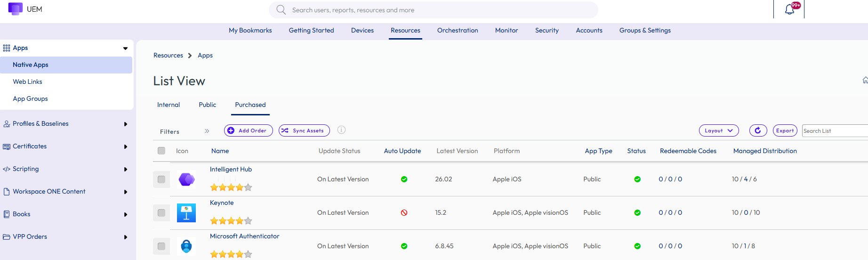Click the UEM logo icon

(x=16, y=9)
